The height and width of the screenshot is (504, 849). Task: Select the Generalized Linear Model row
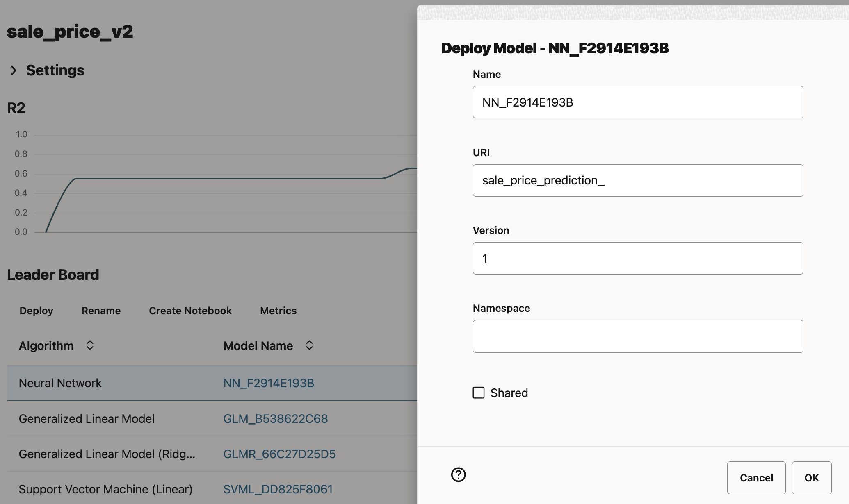coord(87,419)
